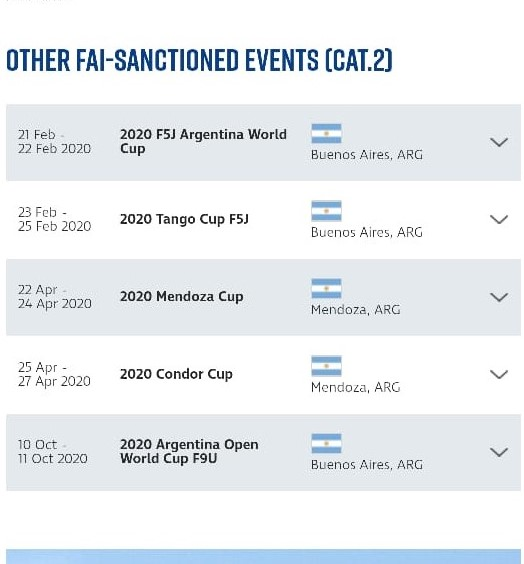Click the Other FAI-Sanctioned Events heading
The width and height of the screenshot is (524, 564).
199,60
